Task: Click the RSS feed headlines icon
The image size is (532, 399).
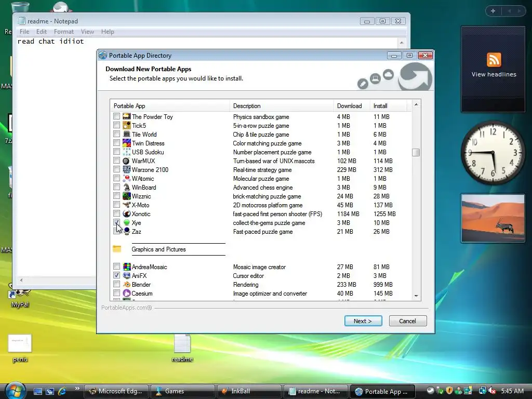Action: [x=494, y=60]
